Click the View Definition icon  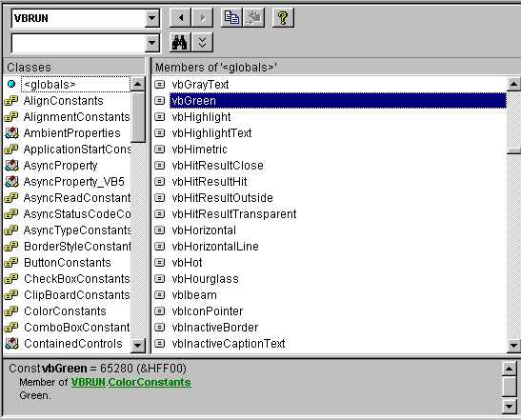(253, 17)
